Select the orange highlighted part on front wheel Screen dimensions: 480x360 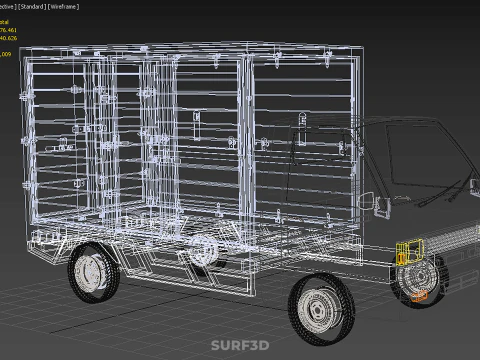419,296
